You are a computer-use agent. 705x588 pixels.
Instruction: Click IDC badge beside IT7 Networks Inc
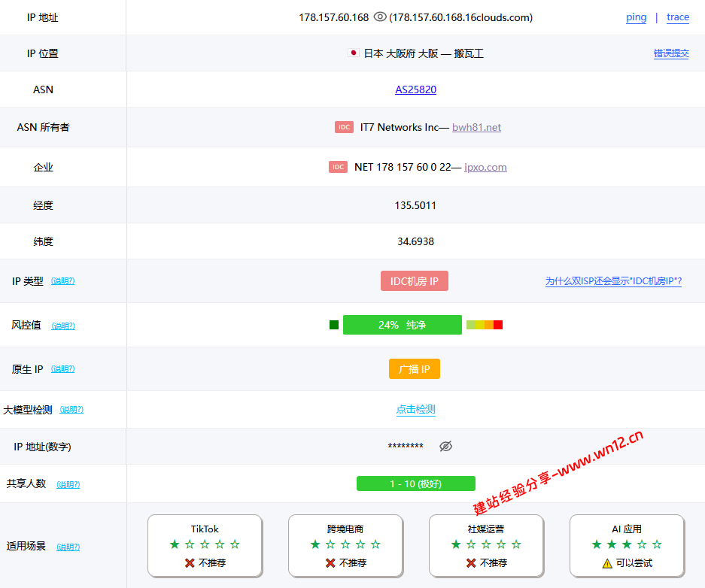coord(344,127)
